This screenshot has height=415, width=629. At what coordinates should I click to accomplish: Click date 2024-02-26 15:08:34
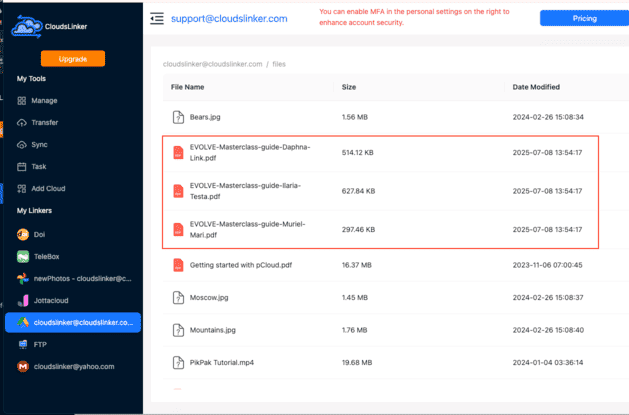pyautogui.click(x=548, y=117)
